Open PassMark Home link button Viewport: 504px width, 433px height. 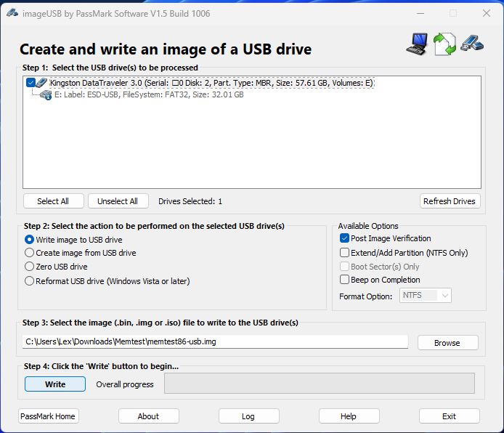[48, 416]
